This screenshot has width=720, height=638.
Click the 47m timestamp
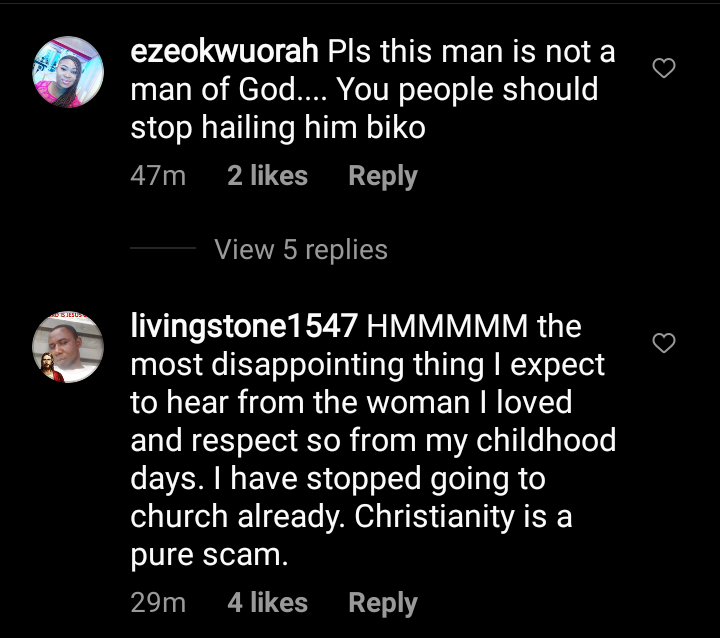pyautogui.click(x=158, y=176)
